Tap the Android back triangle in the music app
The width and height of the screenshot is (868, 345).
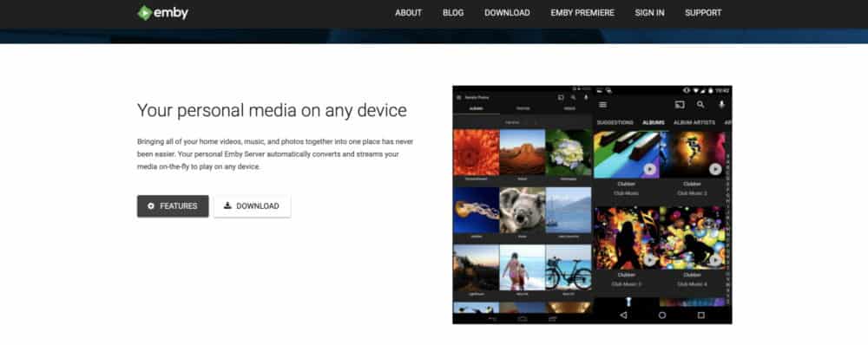coord(623,316)
